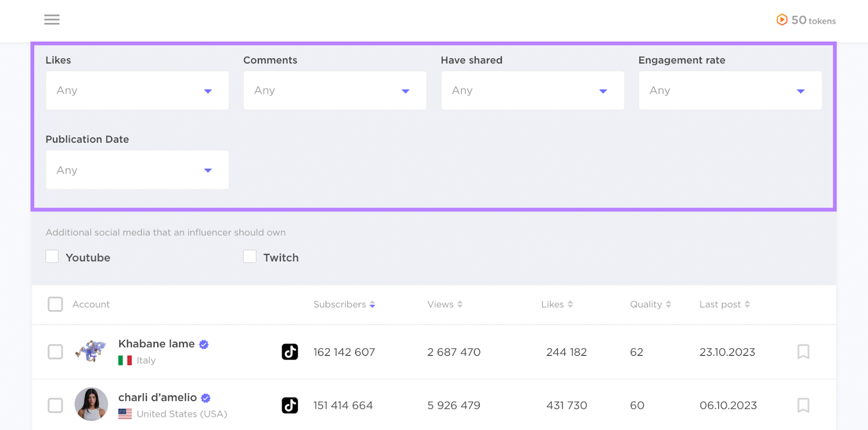Image resolution: width=868 pixels, height=430 pixels.
Task: Open the Comments filter dropdown
Action: point(335,91)
